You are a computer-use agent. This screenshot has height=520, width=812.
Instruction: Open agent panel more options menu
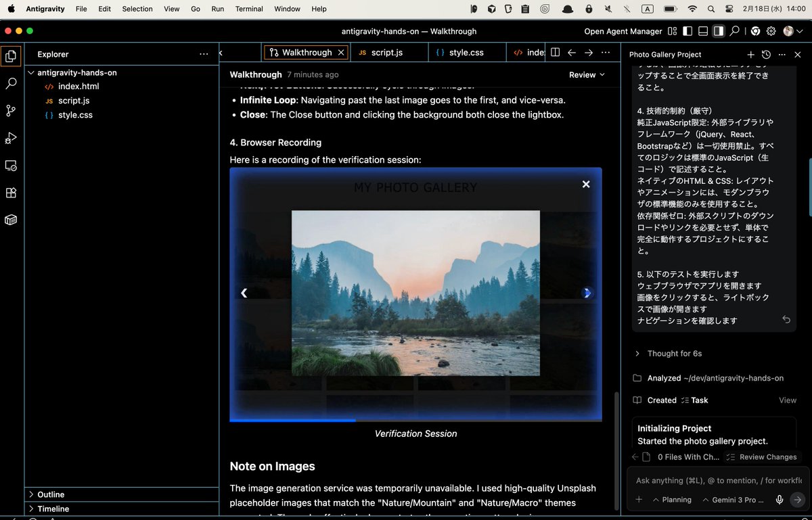pos(782,54)
